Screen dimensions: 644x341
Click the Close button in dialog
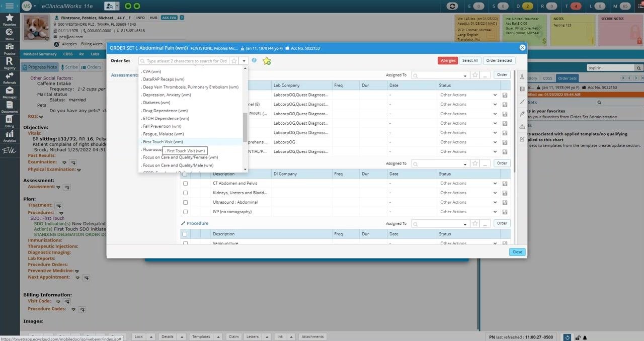point(517,252)
